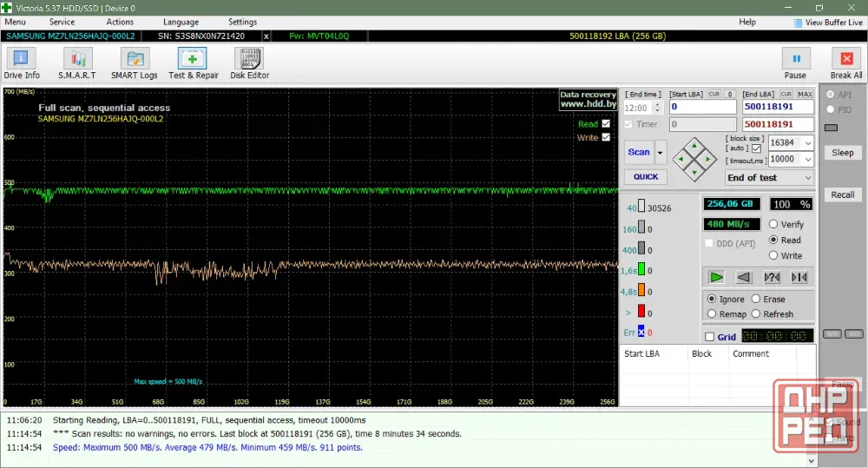Pause the current scan
This screenshot has width=868, height=468.
[x=795, y=63]
